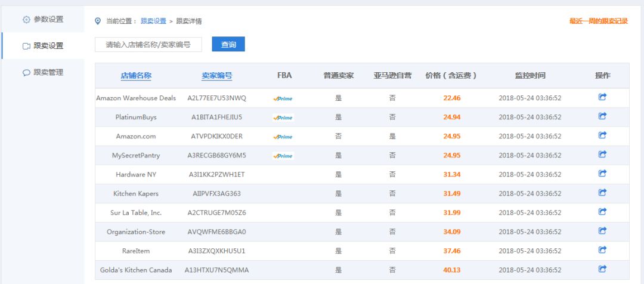Select shop name Amazon.com
This screenshot has width=644, height=284.
click(x=136, y=137)
